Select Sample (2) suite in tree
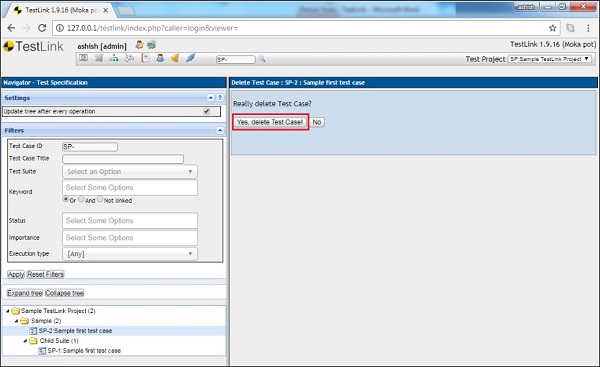 click(x=46, y=321)
